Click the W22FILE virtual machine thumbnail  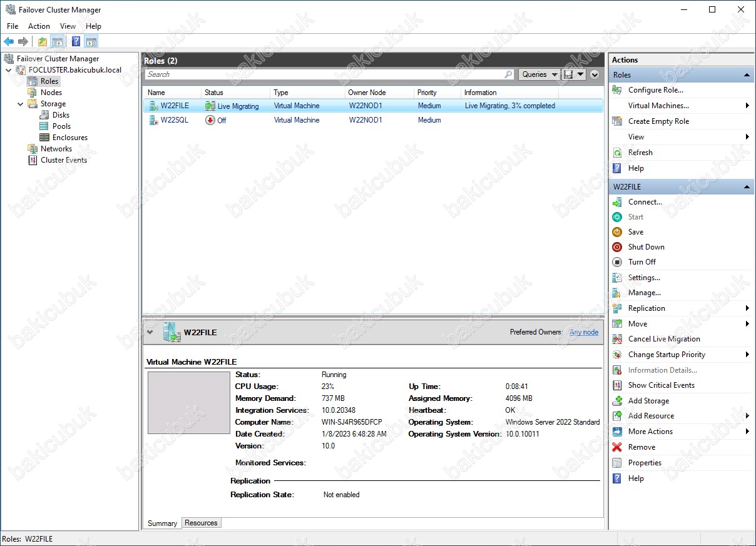(189, 403)
